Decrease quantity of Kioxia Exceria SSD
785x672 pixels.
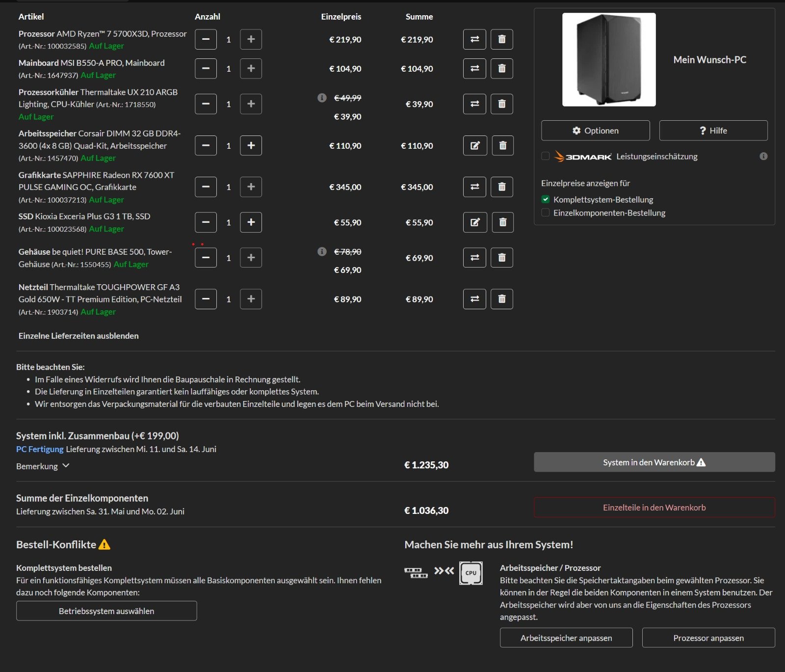206,222
